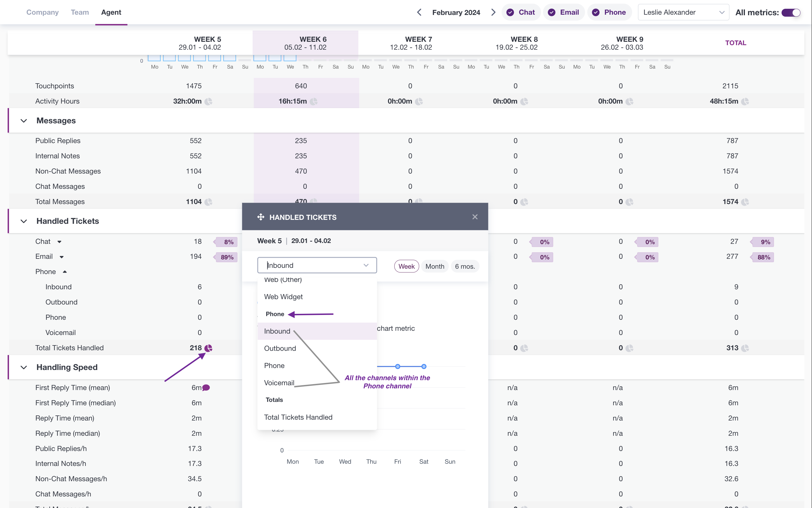Image resolution: width=812 pixels, height=508 pixels.
Task: Grab the Handled Tickets popup move handle
Action: click(x=261, y=217)
